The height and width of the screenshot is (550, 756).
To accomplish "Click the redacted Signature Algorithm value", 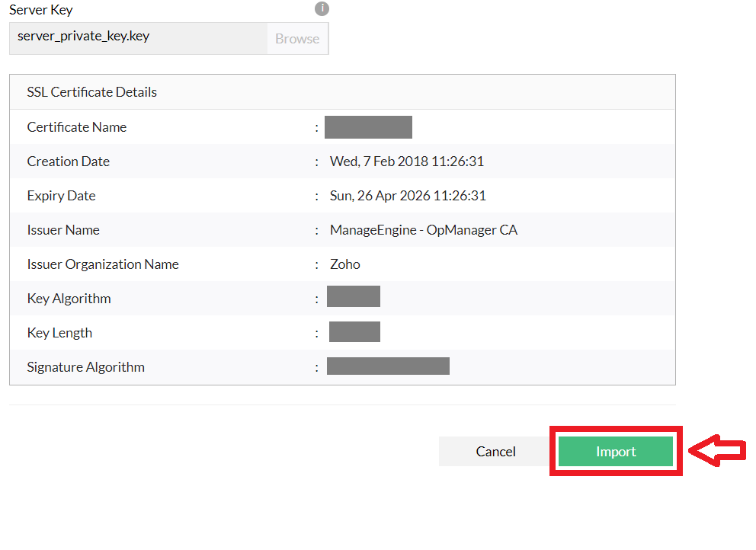I will tap(388, 366).
